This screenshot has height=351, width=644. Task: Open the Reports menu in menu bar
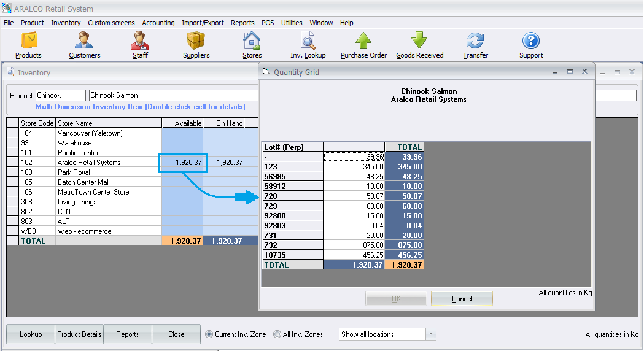(x=242, y=23)
